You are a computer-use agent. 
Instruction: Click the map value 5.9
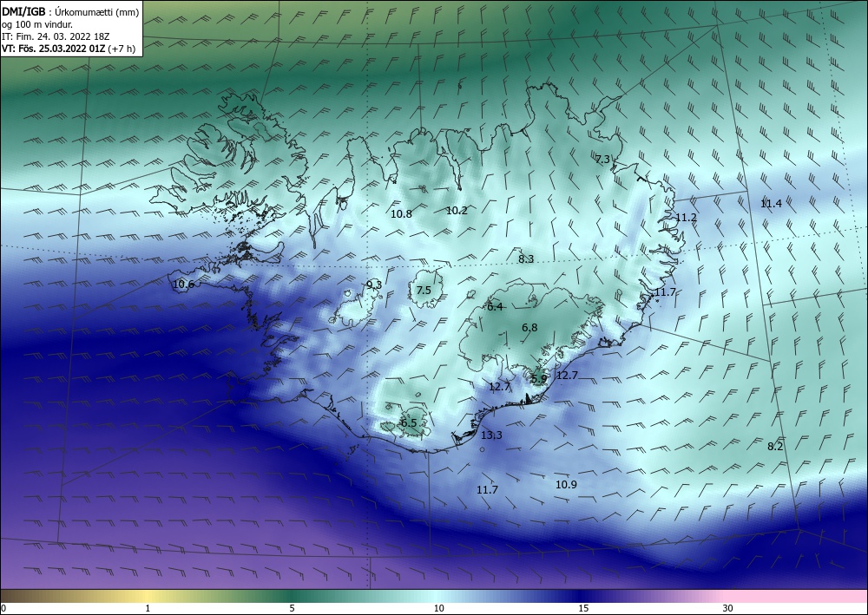click(x=539, y=379)
